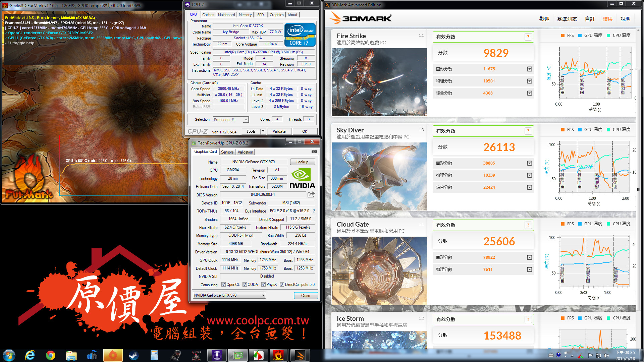Click the Cloud Gate preview thumbnail
This screenshot has height=362, width=644.
[x=379, y=271]
